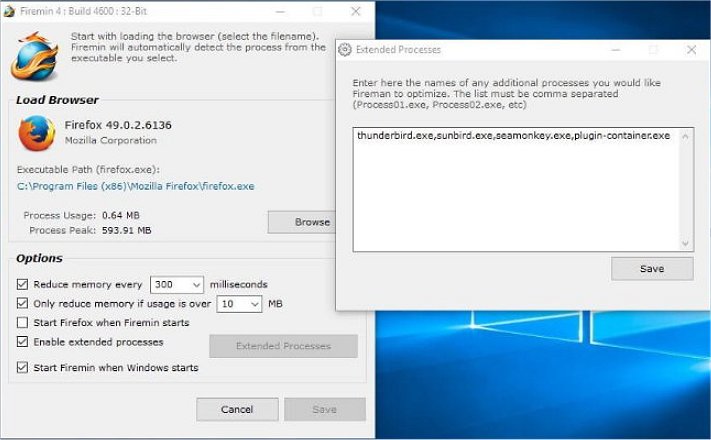Click the Process Peak 593.91 MB value
The width and height of the screenshot is (711, 440).
point(127,230)
